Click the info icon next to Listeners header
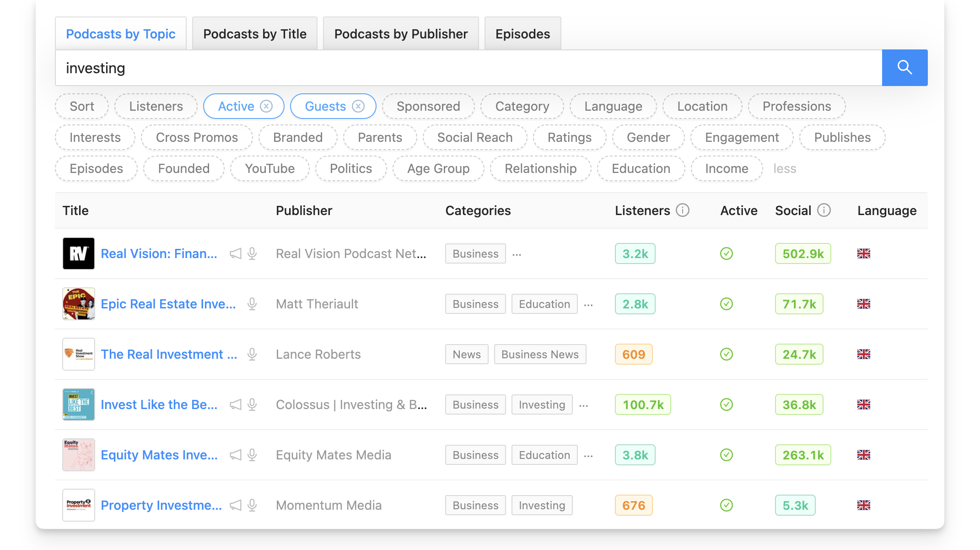This screenshot has height=550, width=980. pyautogui.click(x=682, y=210)
